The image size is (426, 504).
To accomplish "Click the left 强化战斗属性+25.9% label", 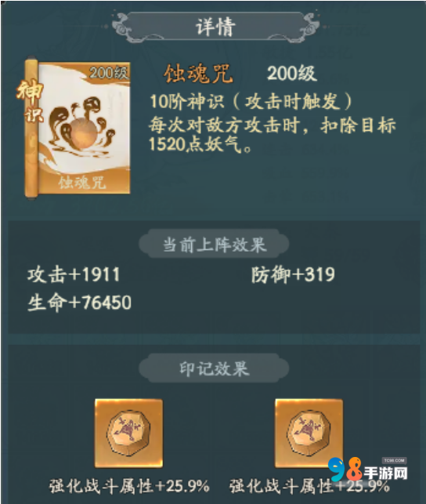I will [129, 486].
